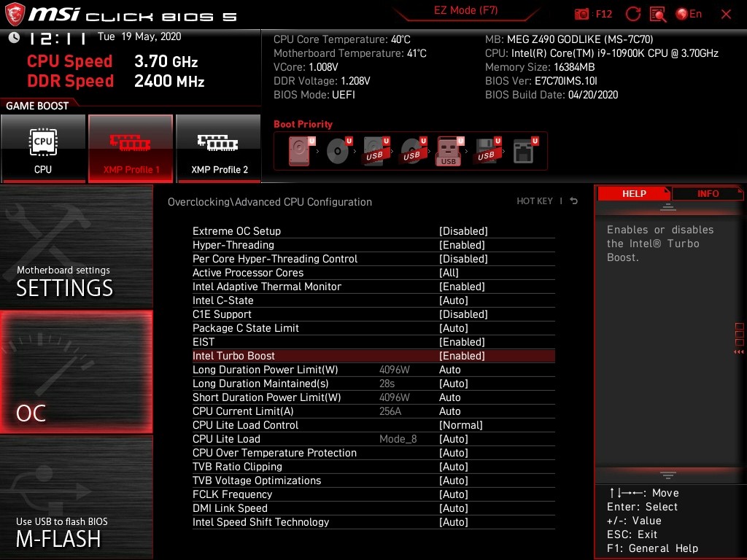Switch to the INFO tab
747x560 pixels.
point(708,193)
